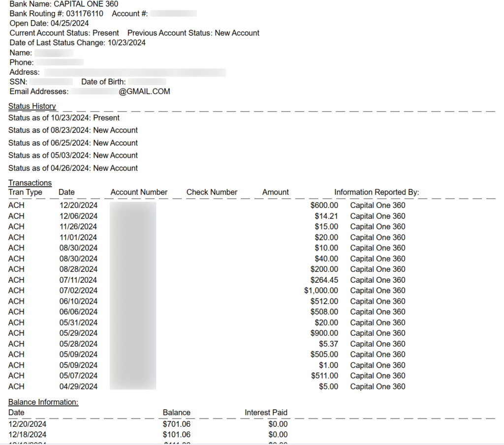Click the $505.00 transaction amount
The width and height of the screenshot is (504, 445).
[324, 355]
